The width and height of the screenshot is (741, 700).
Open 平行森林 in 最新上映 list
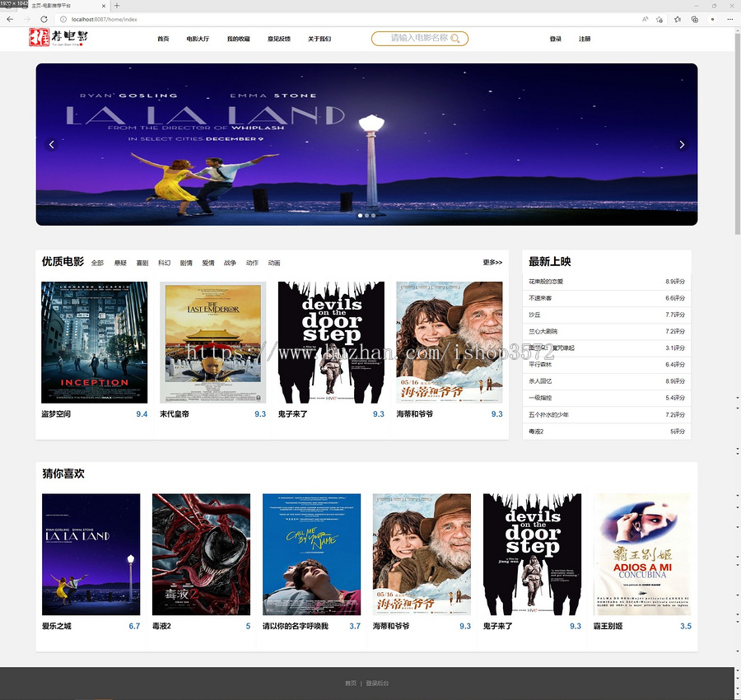click(x=607, y=365)
